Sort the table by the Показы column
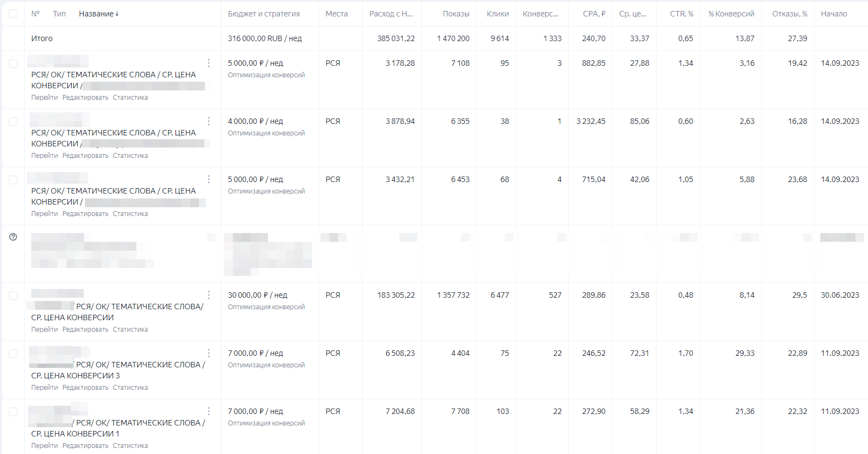 (456, 14)
